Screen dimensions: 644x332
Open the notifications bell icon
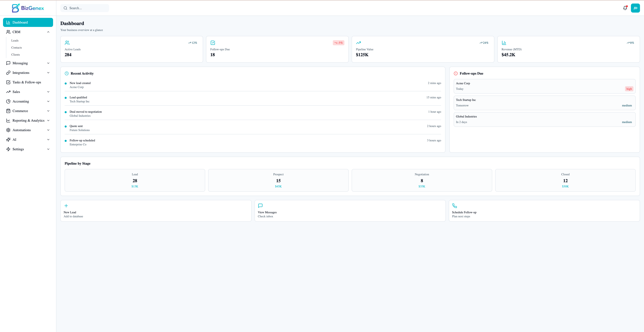point(625,8)
